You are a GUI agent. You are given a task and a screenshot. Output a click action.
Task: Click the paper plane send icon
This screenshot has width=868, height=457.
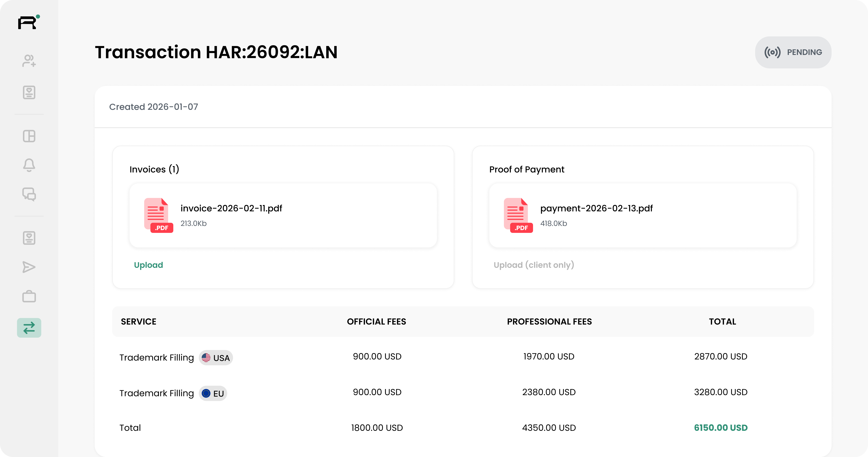coord(29,267)
